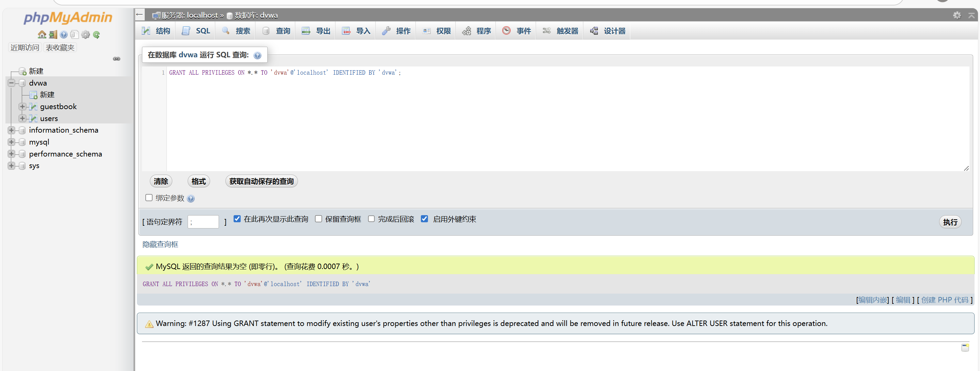Click the logout door icon
The height and width of the screenshot is (371, 980).
pos(53,35)
